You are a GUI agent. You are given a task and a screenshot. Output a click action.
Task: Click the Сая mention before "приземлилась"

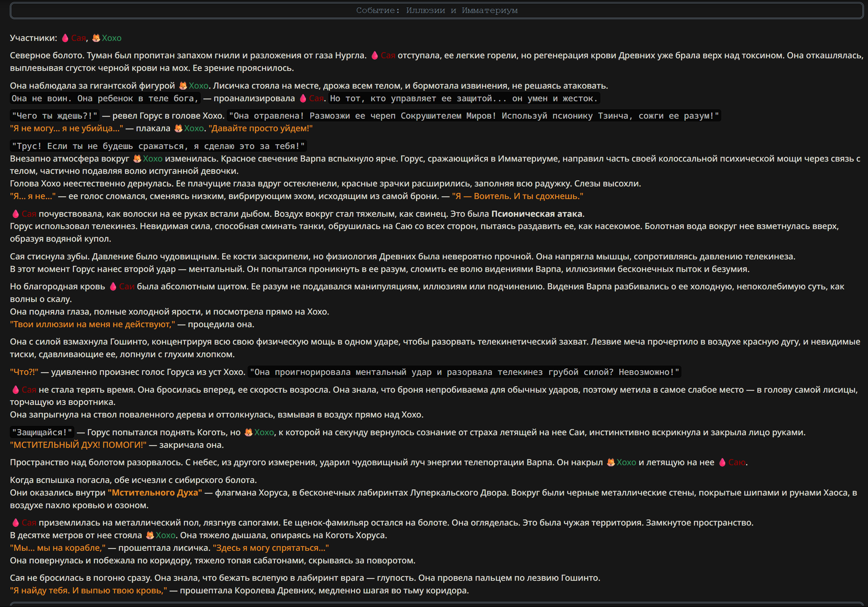point(29,522)
